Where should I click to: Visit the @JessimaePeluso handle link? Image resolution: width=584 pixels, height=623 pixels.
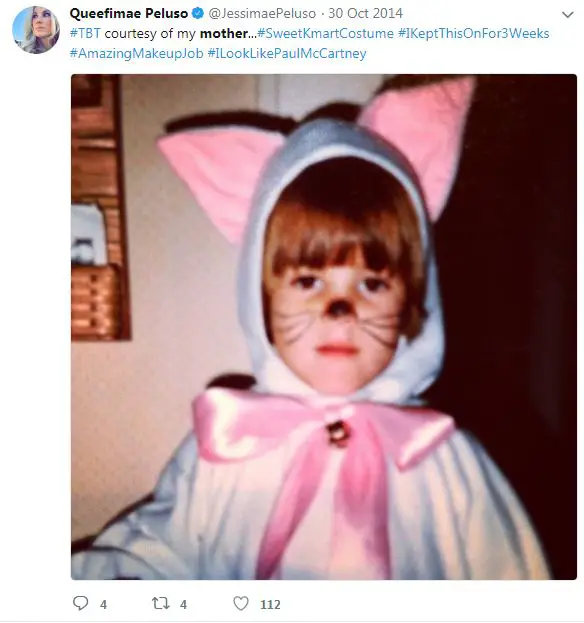[262, 14]
